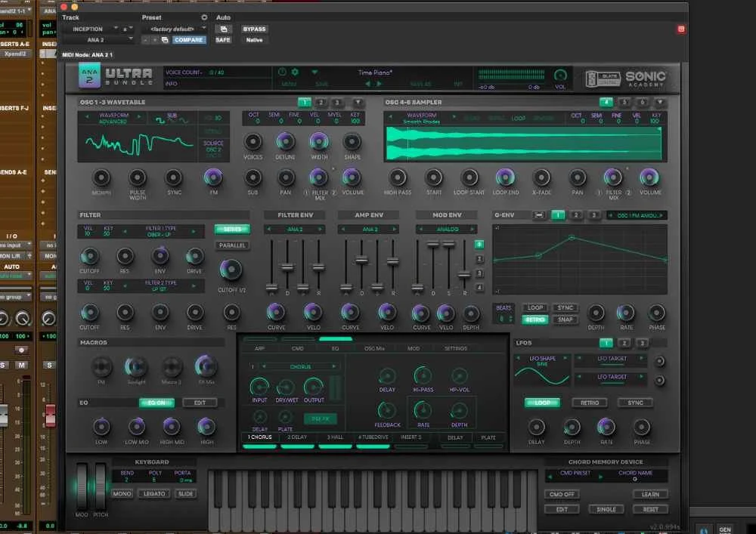Adjust the FX Mix macro knob
Image resolution: width=756 pixels, height=534 pixels.
pos(206,366)
